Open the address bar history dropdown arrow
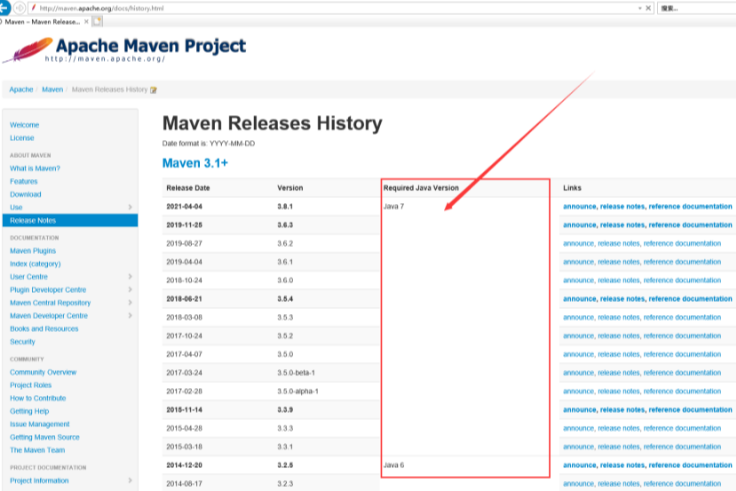The height and width of the screenshot is (491, 736). [639, 8]
